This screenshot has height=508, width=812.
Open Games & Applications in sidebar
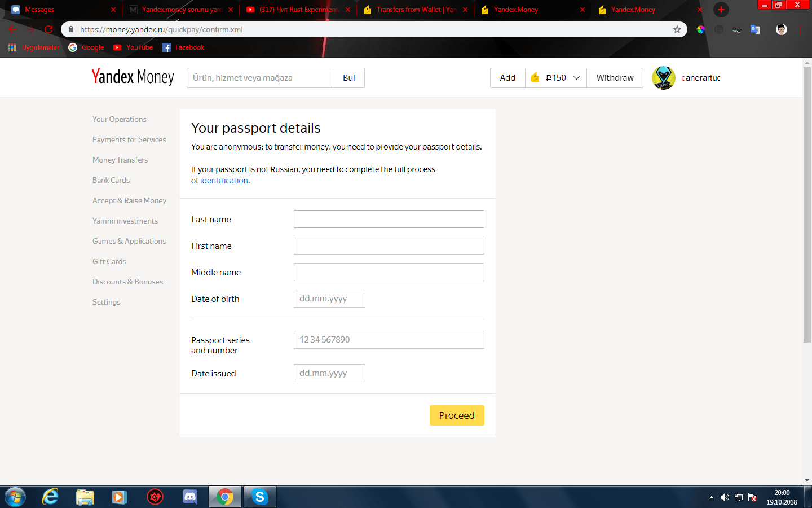pyautogui.click(x=129, y=241)
